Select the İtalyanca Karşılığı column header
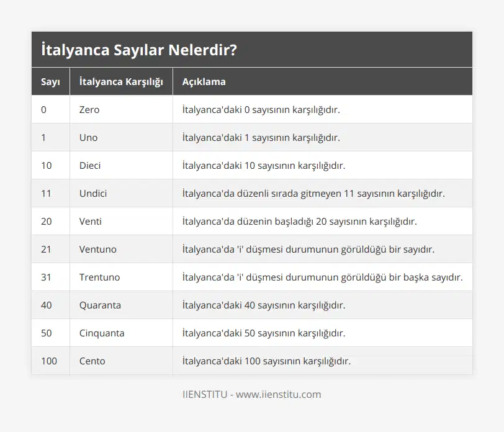Image resolution: width=504 pixels, height=432 pixels. [x=120, y=81]
